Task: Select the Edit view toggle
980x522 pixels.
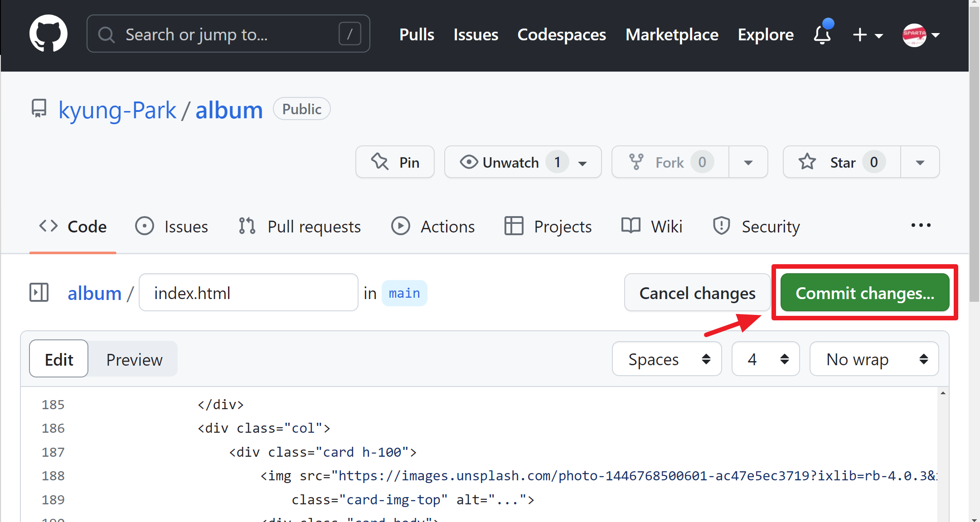Action: point(59,359)
